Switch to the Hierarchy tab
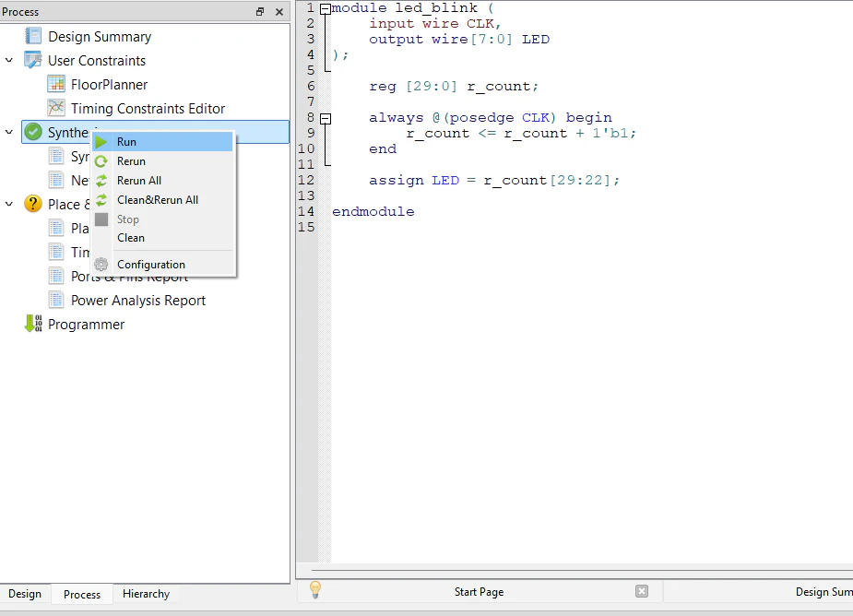 click(146, 594)
